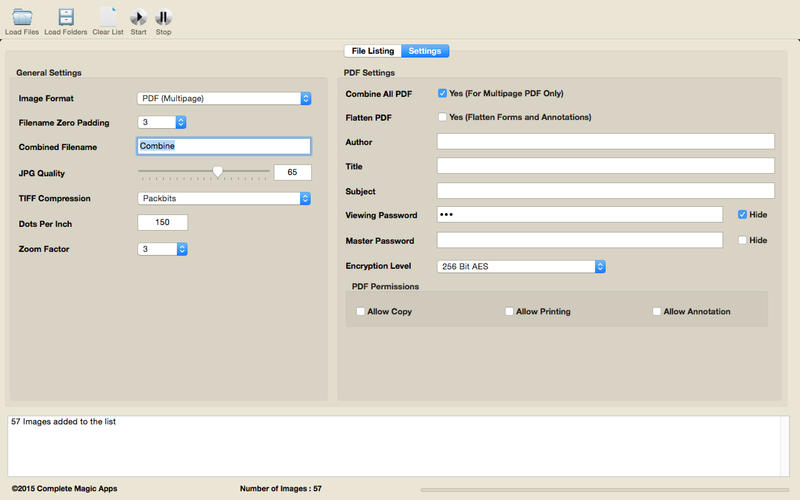
Task: Uncheck Hide for Viewing Password
Action: click(x=742, y=214)
